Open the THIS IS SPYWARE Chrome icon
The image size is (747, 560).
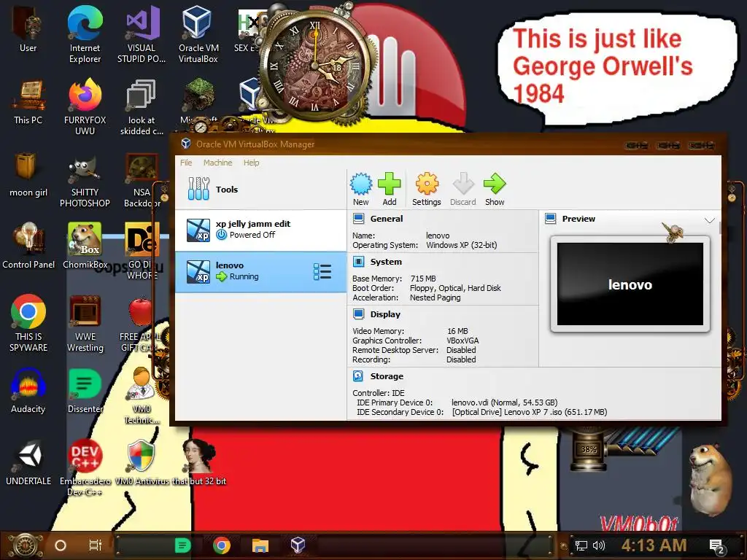(28, 323)
